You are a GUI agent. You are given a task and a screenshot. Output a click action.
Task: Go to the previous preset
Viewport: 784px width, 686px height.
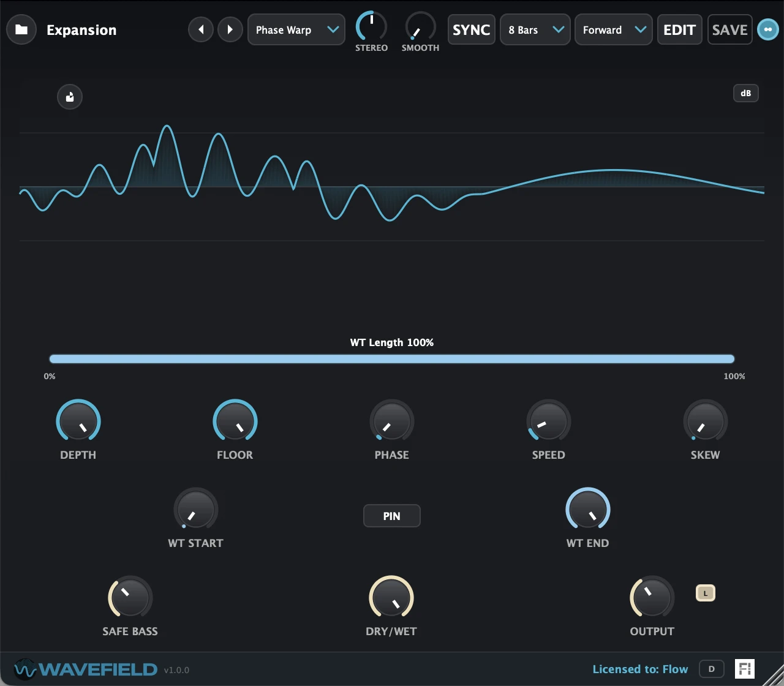[x=201, y=29]
